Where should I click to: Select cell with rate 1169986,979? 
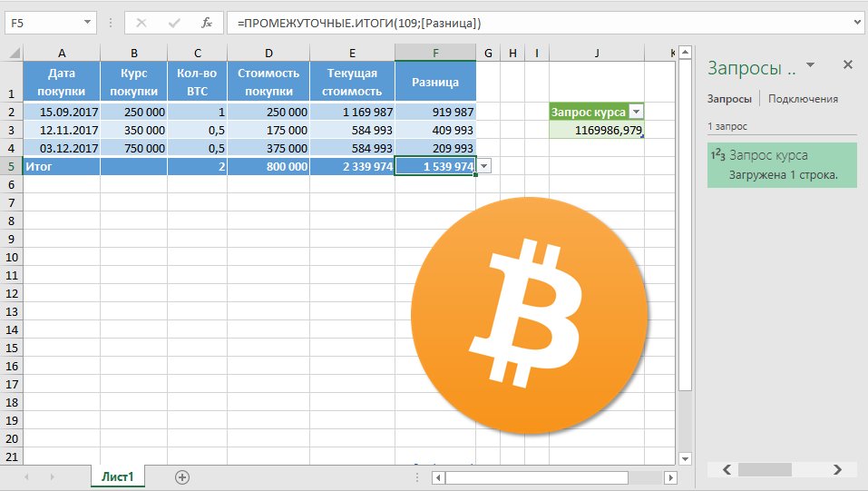(597, 130)
